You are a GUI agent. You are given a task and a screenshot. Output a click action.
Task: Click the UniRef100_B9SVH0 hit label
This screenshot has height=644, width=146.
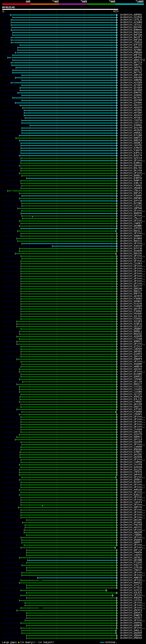point(131,27)
